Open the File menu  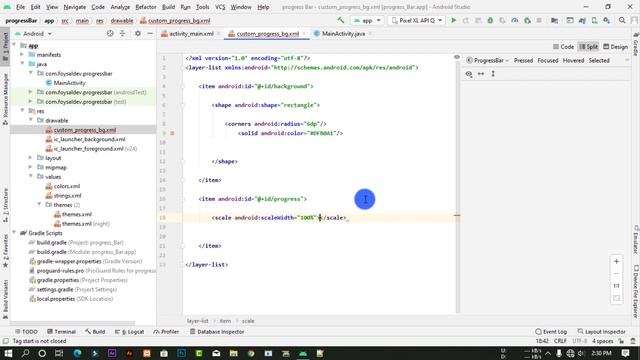(x=20, y=7)
